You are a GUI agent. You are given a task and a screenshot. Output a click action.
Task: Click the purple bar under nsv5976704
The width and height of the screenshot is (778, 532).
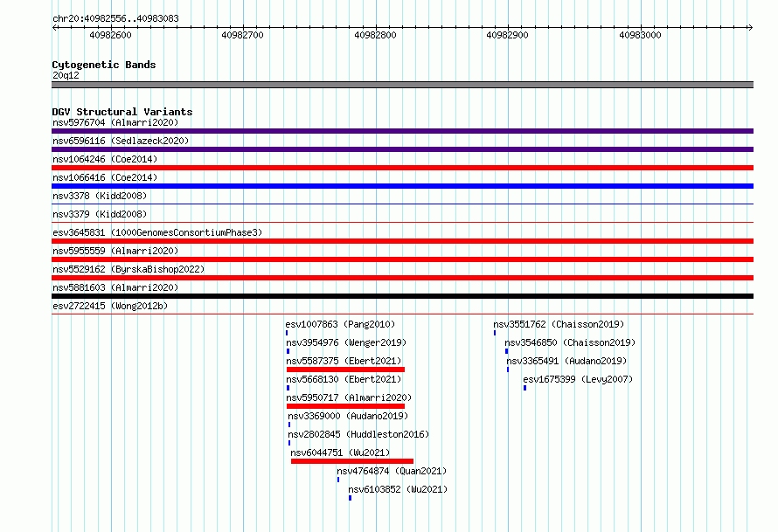point(402,131)
